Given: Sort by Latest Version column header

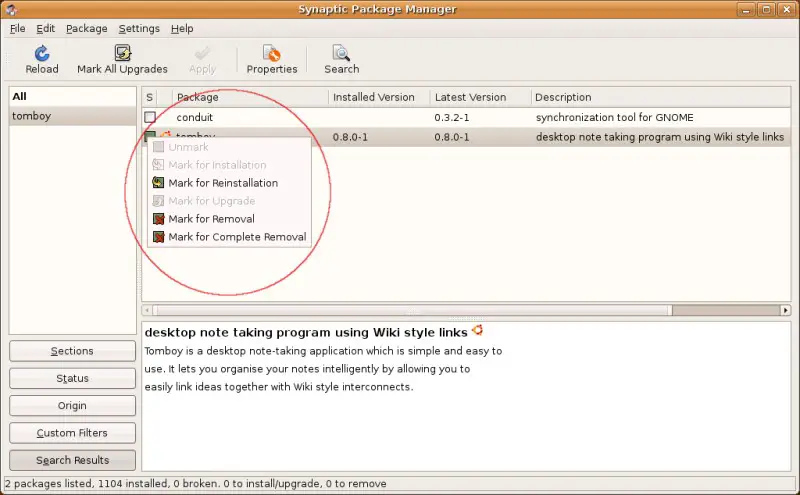Looking at the screenshot, I should 480,97.
